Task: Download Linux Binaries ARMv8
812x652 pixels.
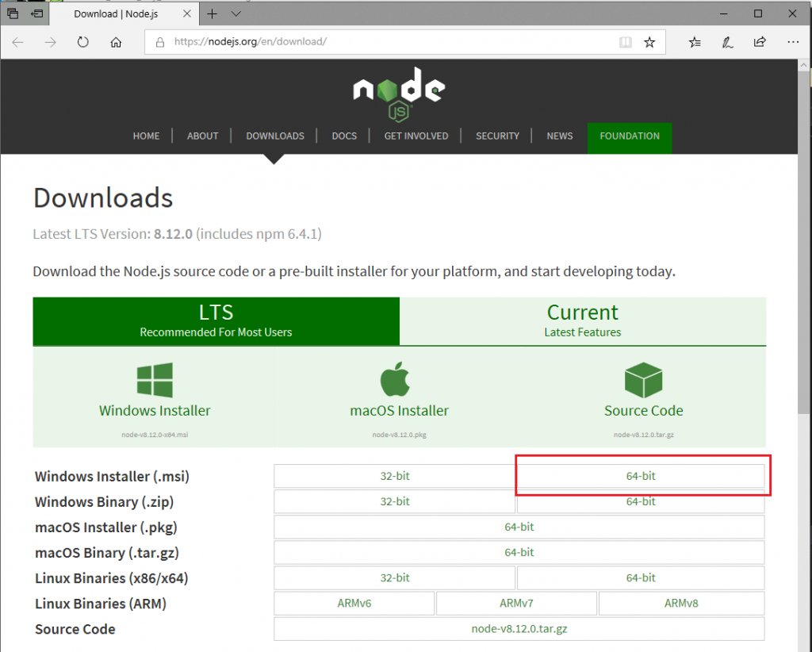Action: [681, 604]
